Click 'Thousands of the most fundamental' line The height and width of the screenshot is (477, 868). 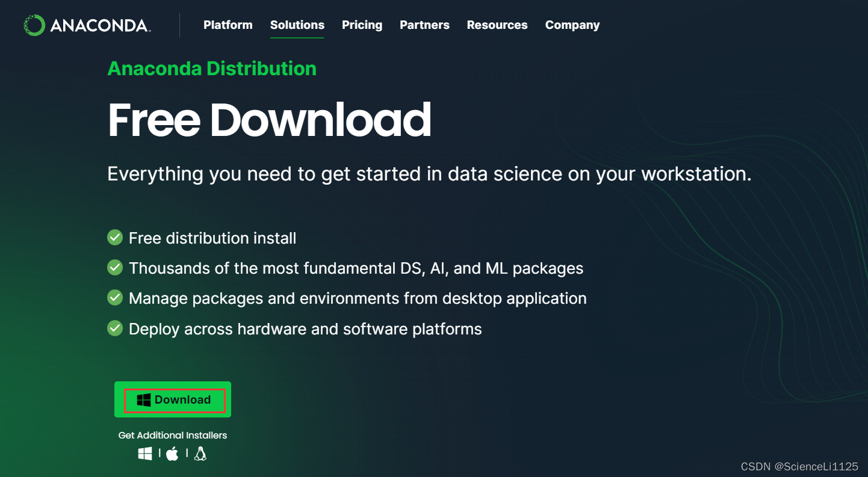pos(356,268)
